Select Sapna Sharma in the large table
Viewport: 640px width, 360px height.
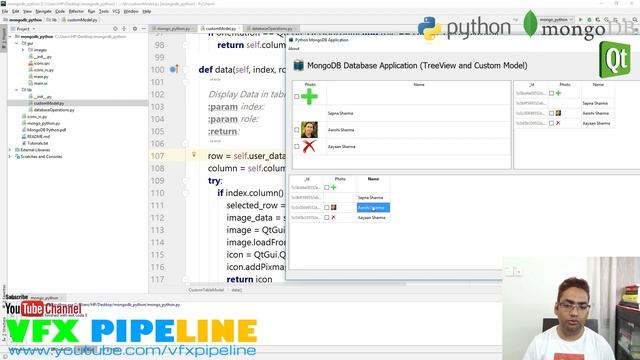[x=340, y=113]
